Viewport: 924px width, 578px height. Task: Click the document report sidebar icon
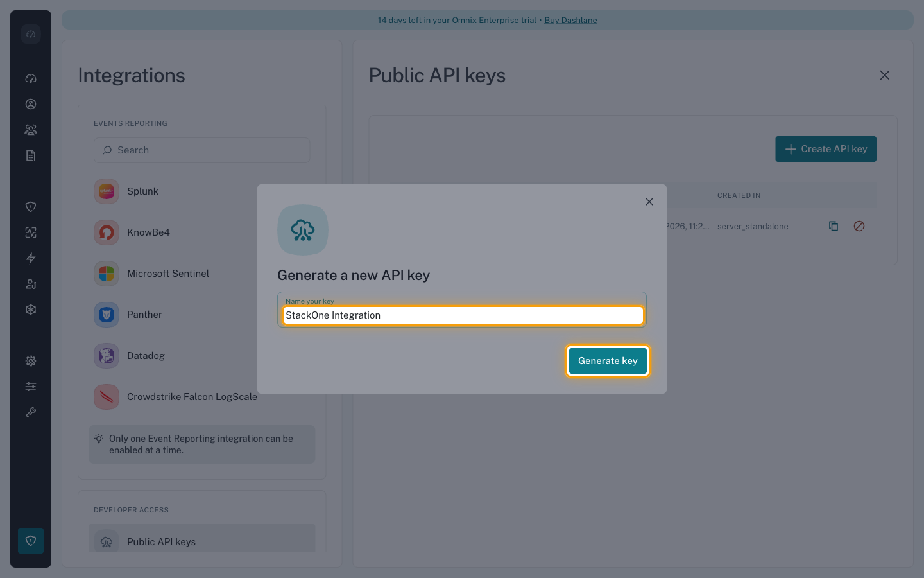tap(31, 155)
